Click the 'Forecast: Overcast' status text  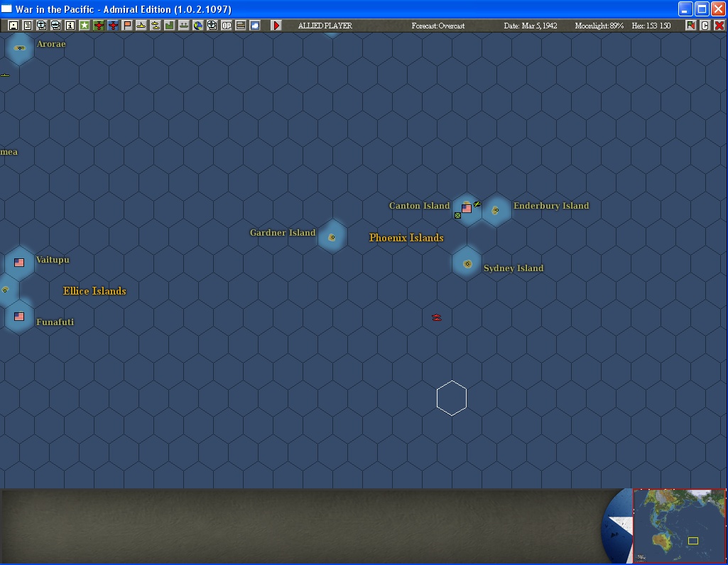click(438, 26)
